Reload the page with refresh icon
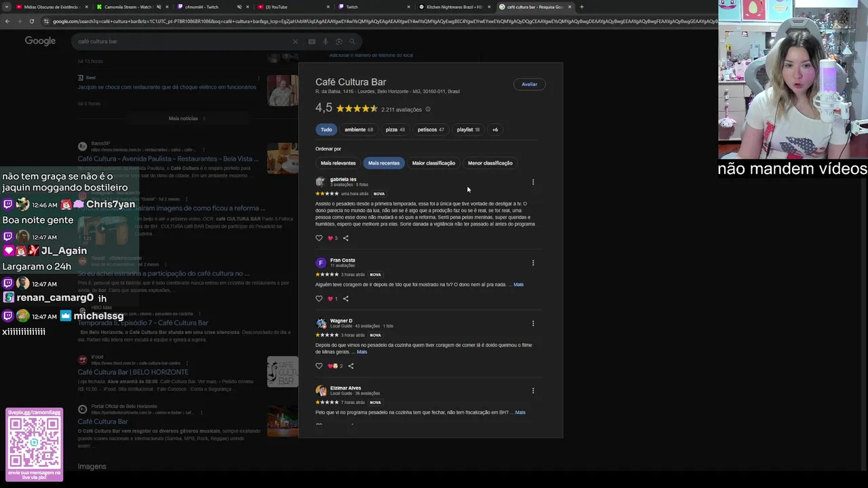The height and width of the screenshot is (488, 868). coord(31,21)
